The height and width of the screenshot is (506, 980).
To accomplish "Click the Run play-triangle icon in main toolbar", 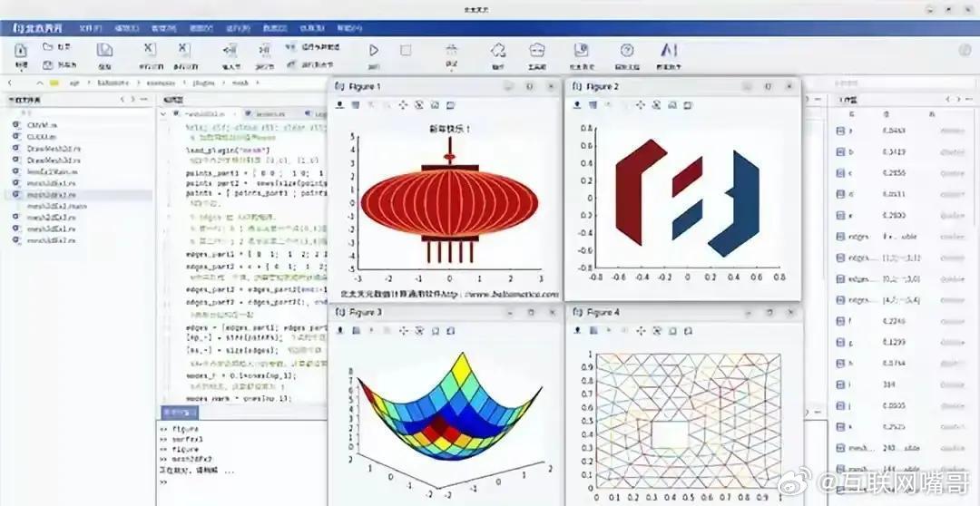I will coord(374,51).
